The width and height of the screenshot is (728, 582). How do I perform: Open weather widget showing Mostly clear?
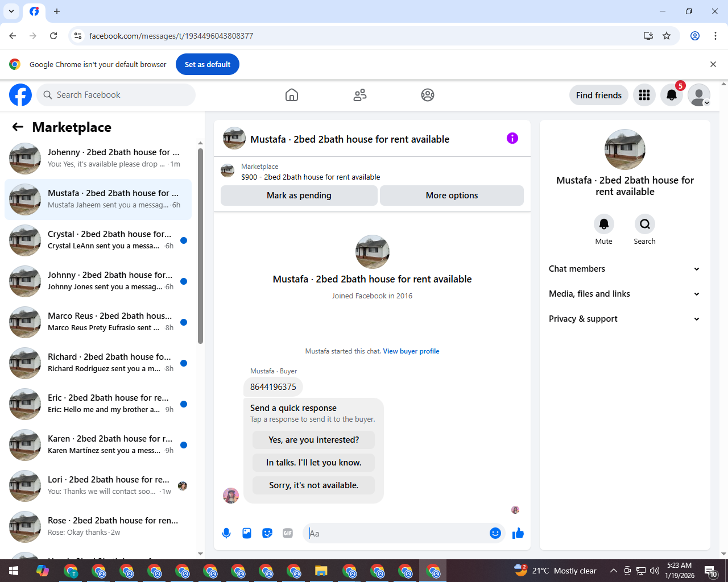tap(555, 571)
